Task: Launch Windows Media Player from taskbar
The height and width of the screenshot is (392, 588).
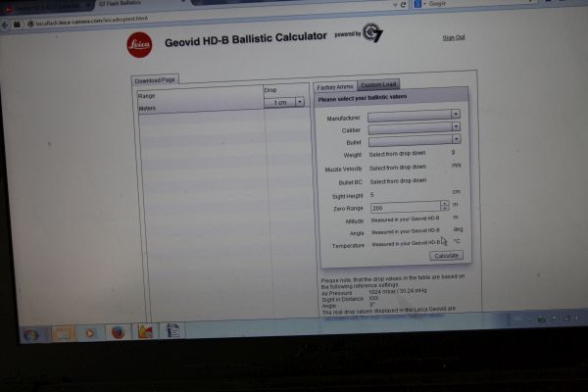Action: 90,333
